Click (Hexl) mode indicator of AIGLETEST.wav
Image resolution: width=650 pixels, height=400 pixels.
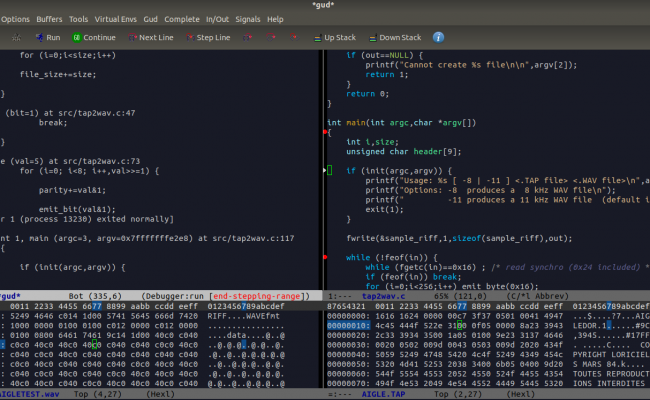click(x=160, y=394)
